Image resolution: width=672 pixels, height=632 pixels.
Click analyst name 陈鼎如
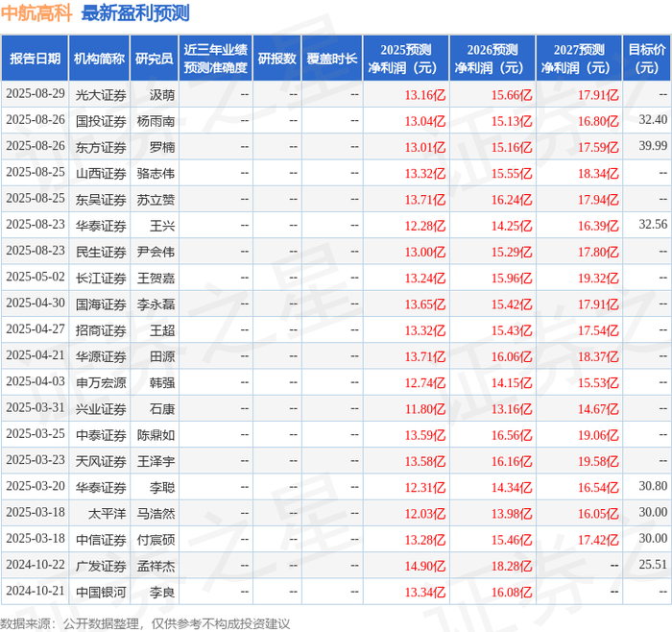click(156, 435)
